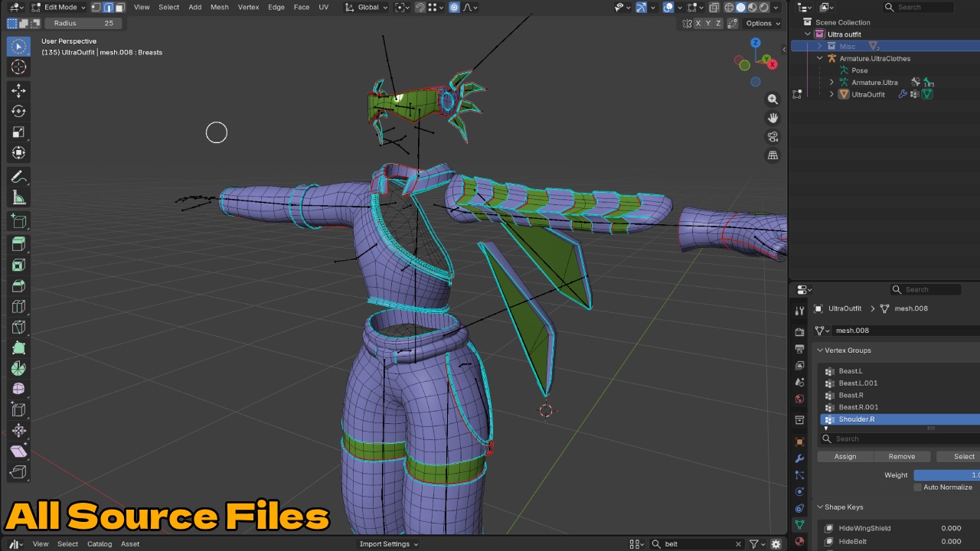Toggle X-ray view
980x551 pixels.
[x=714, y=7]
